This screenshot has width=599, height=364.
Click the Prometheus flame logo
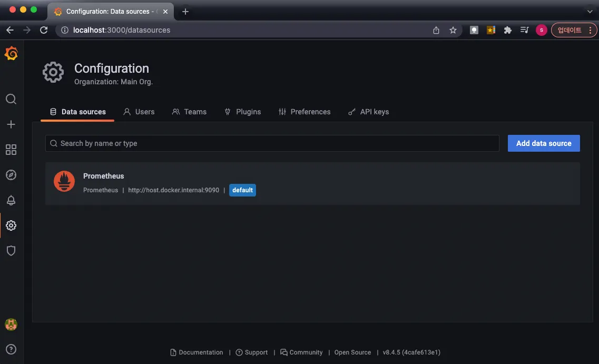tap(64, 181)
